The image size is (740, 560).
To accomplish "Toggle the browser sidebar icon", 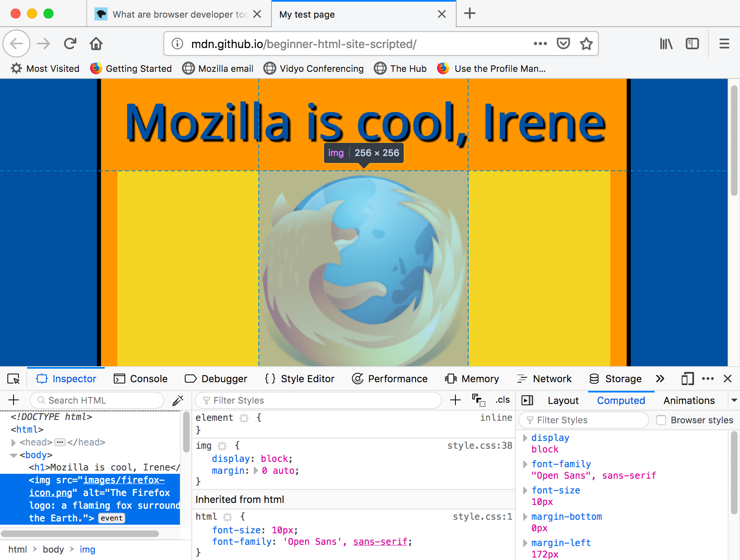I will click(692, 44).
